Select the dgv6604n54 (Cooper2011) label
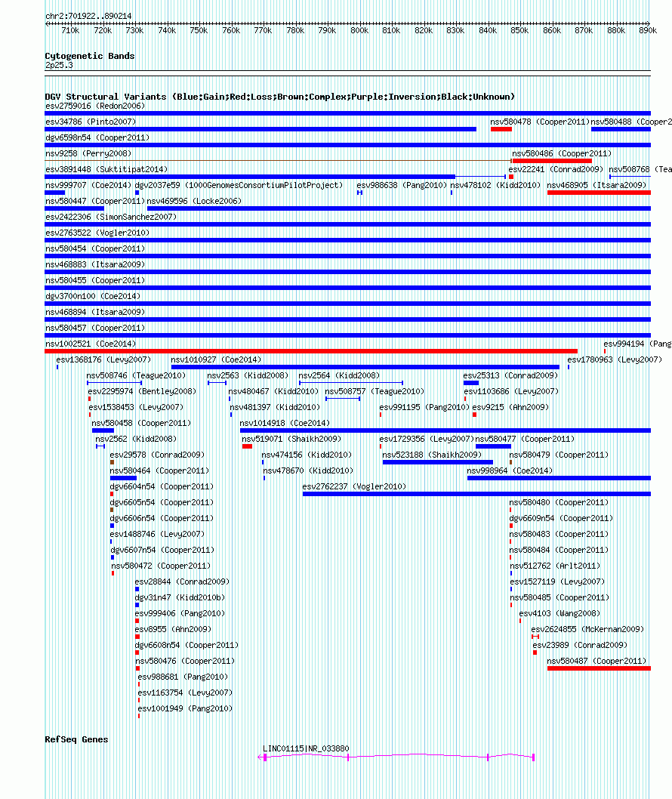The image size is (672, 799). (x=162, y=486)
